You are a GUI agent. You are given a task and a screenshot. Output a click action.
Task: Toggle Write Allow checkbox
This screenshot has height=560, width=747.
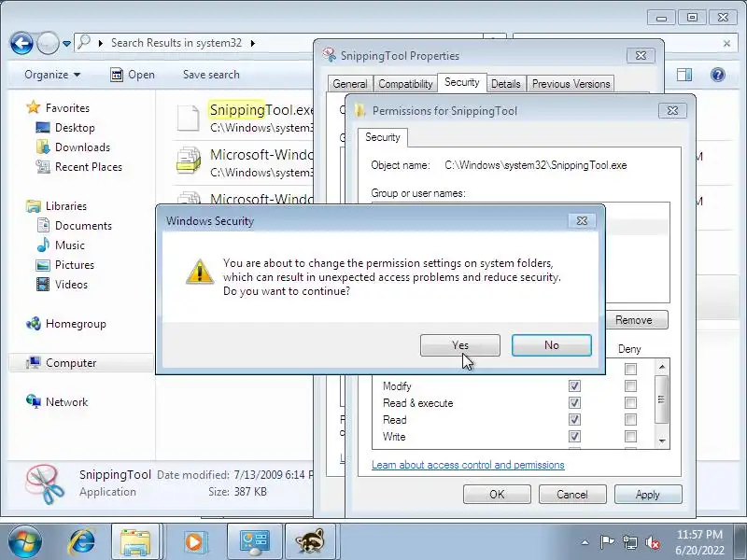coord(574,436)
